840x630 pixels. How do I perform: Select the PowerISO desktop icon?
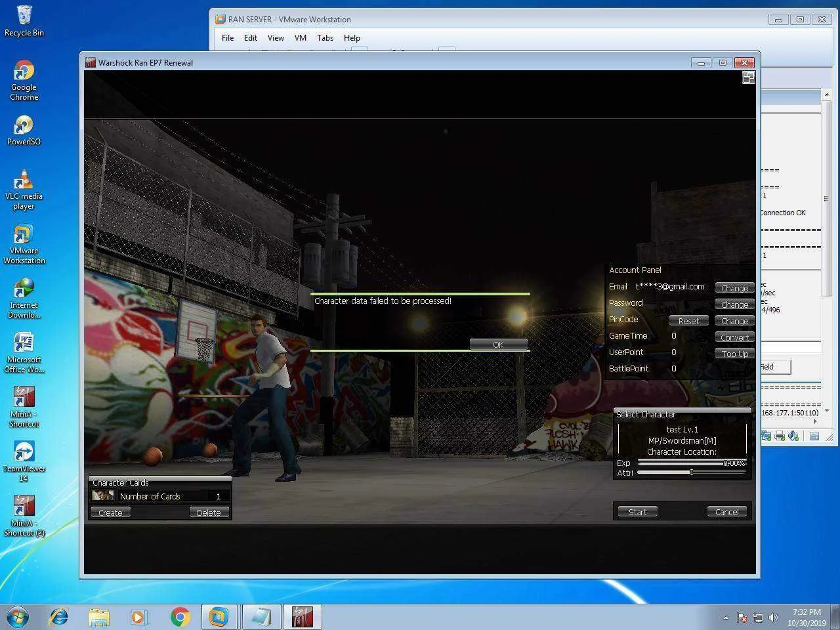24,130
